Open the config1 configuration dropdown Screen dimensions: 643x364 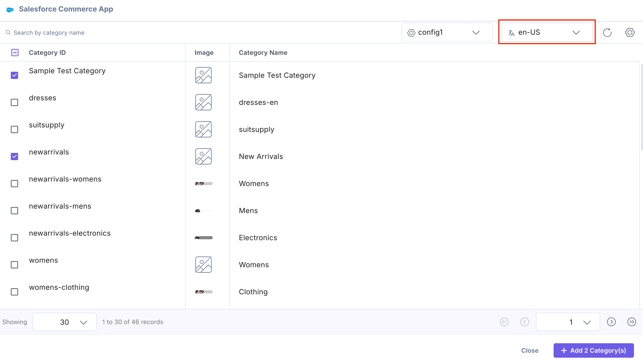(x=447, y=32)
